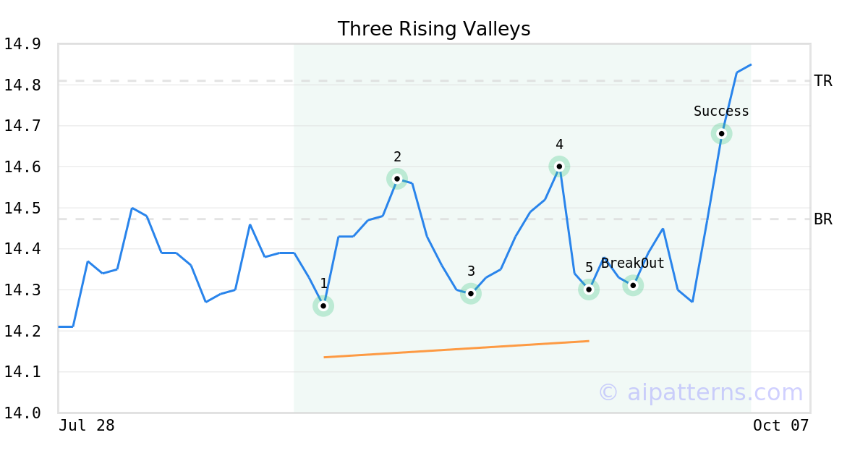Click the orange rising trendline

pos(456,349)
